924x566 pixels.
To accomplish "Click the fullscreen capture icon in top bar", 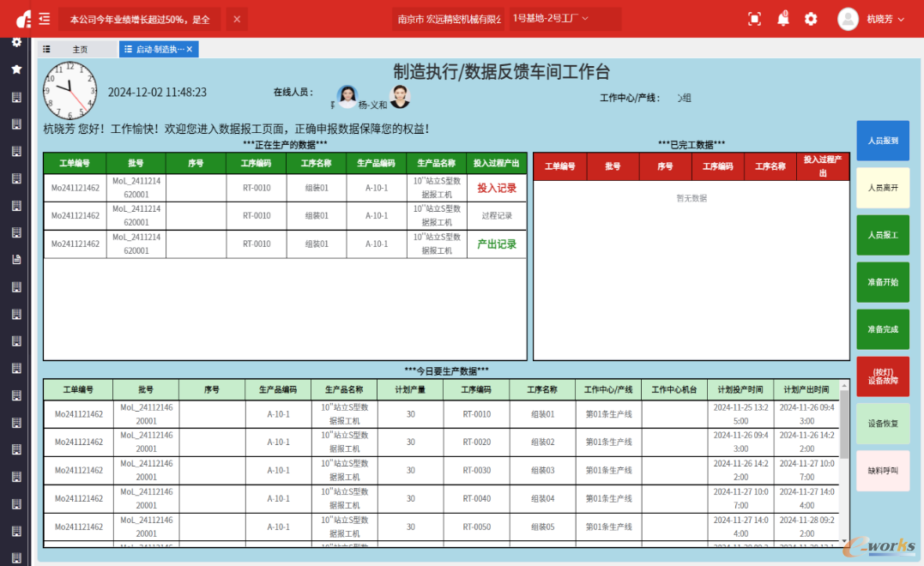I will coord(754,18).
